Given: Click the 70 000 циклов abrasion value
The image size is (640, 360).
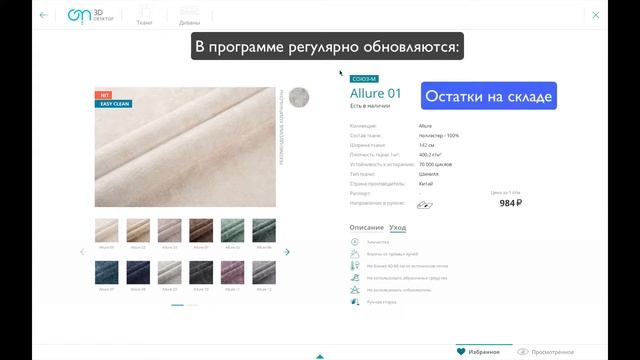Looking at the screenshot, I should 435,164.
